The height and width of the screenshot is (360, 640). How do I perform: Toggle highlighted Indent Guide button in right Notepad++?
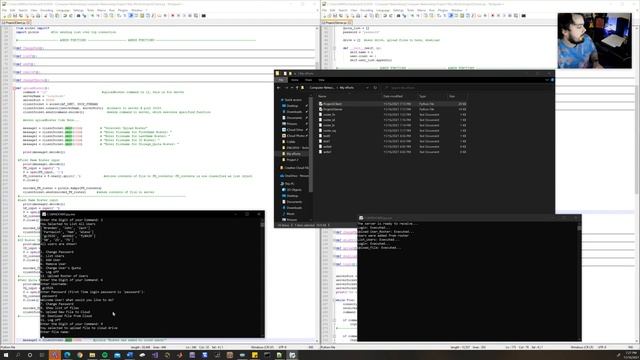pyautogui.click(x=451, y=16)
